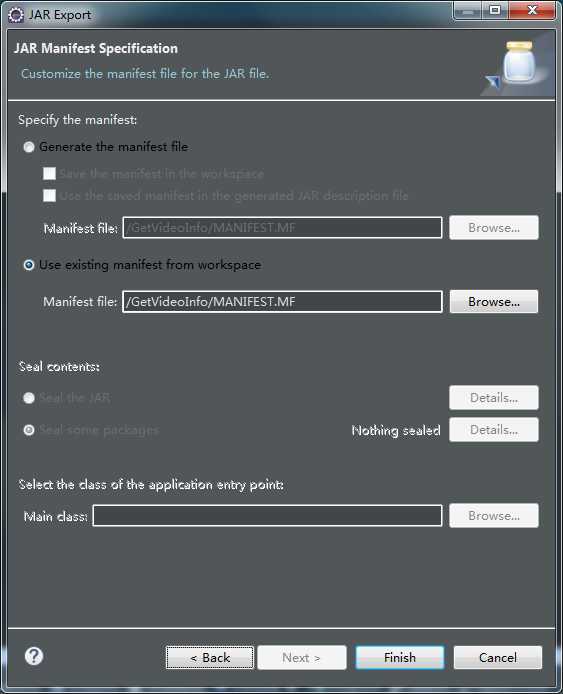This screenshot has height=694, width=563.
Task: Click Finish to export the JAR
Action: (400, 657)
